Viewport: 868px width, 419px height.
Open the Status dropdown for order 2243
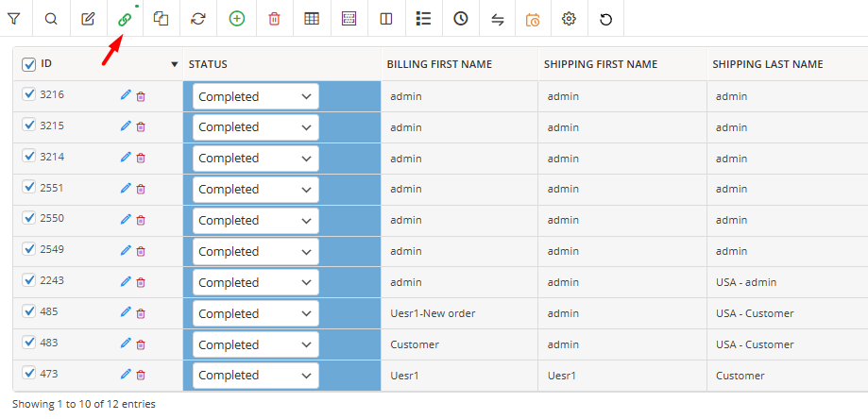[256, 282]
